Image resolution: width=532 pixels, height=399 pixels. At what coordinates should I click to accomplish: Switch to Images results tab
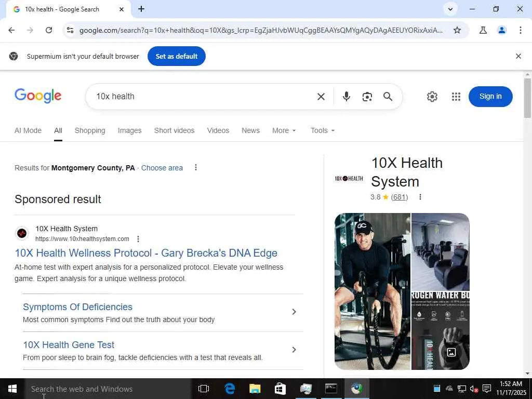129,130
